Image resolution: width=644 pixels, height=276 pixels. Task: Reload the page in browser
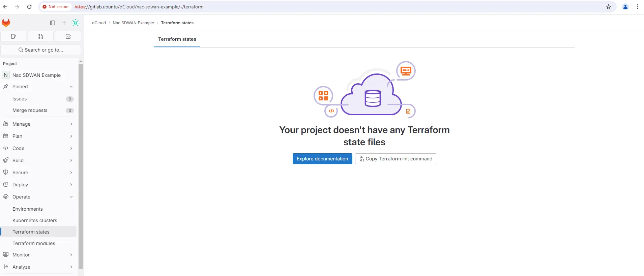[29, 7]
